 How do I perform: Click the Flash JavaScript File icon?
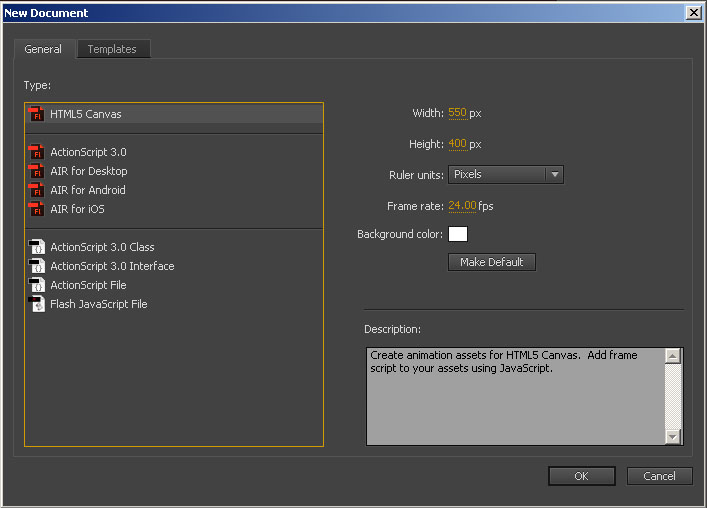[x=37, y=304]
